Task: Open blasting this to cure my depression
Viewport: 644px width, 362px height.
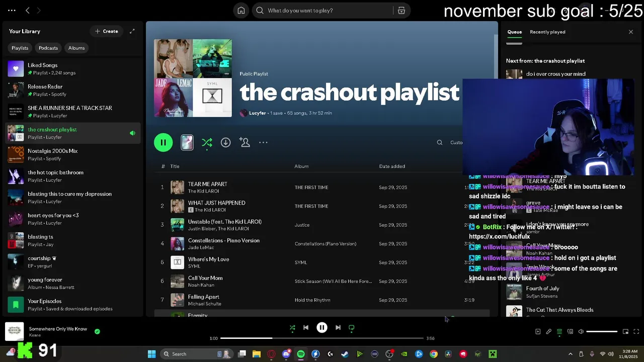Action: coord(74,198)
